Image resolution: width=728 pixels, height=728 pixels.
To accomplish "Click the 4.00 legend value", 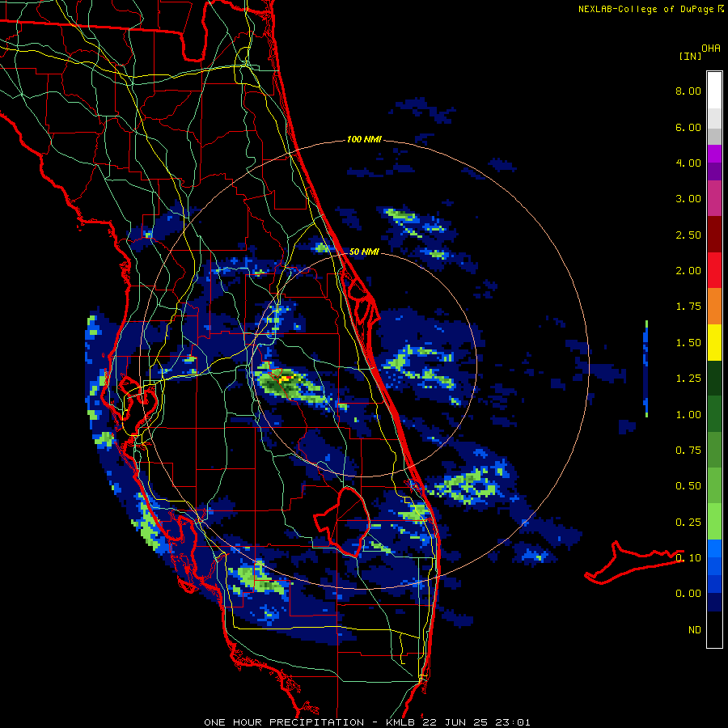I will tap(688, 163).
